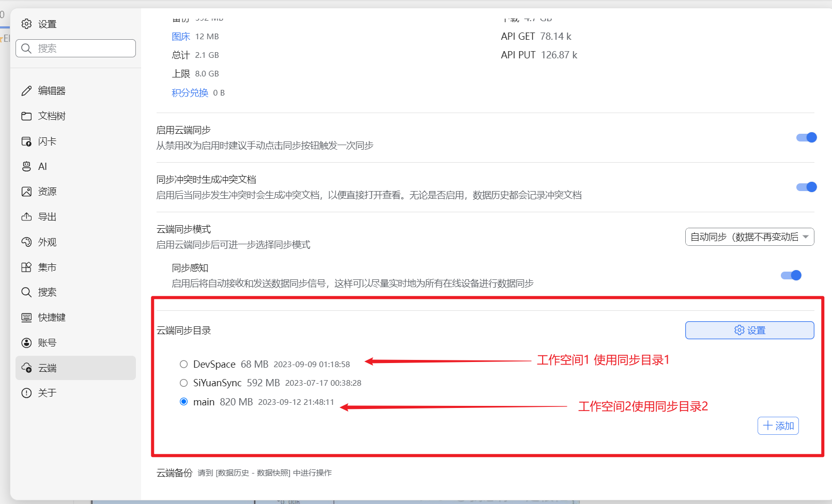Viewport: 832px width, 504px height.
Task: Click the robot icon for AI
Action: pyautogui.click(x=26, y=166)
